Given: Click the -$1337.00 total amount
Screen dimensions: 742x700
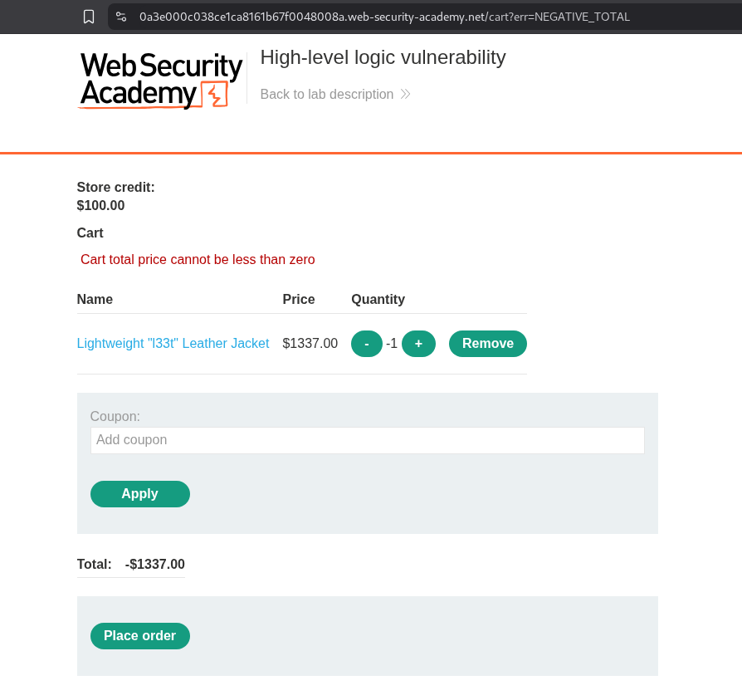Looking at the screenshot, I should 154,565.
